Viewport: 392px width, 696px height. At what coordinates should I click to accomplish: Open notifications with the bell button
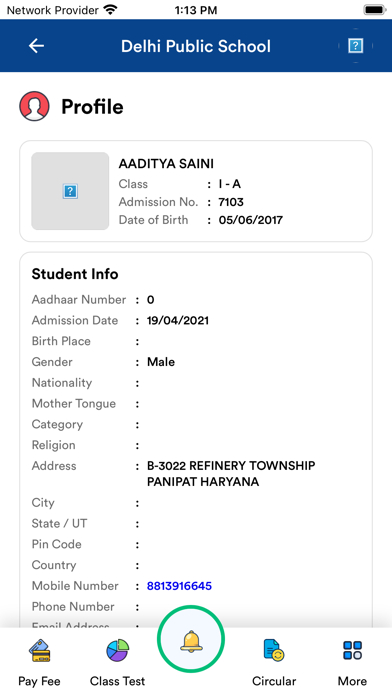tap(191, 640)
